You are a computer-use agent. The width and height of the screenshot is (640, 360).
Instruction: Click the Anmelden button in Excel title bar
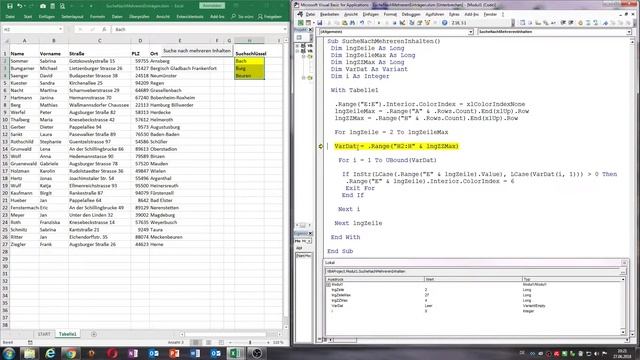pyautogui.click(x=212, y=6)
